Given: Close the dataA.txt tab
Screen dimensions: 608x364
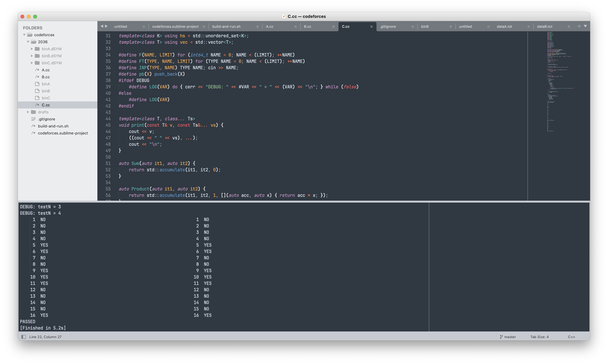Looking at the screenshot, I should point(528,26).
